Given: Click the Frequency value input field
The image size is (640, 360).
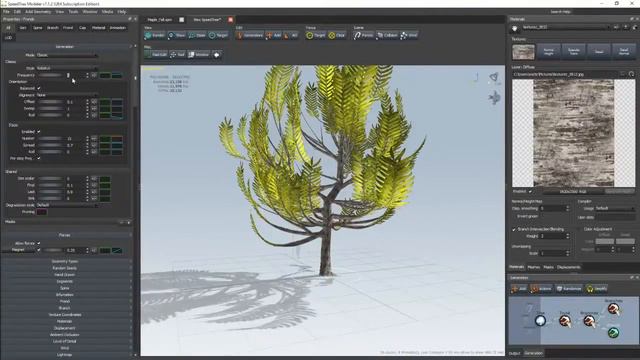Looking at the screenshot, I should [x=76, y=75].
